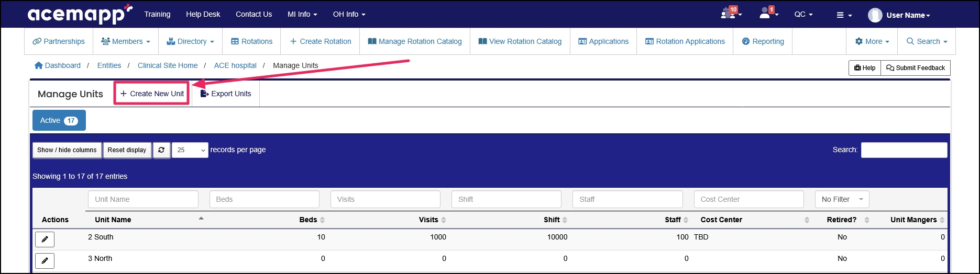
Task: Go to Dashboard breadcrumb
Action: click(x=58, y=65)
